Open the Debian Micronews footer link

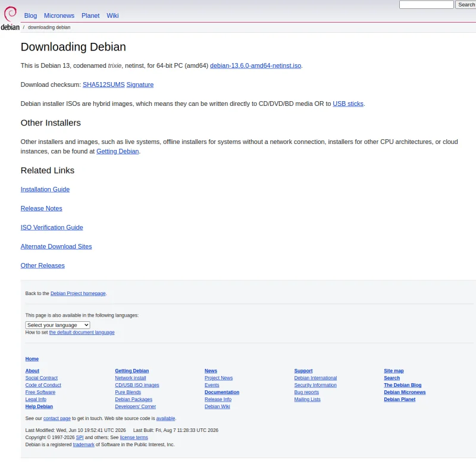[x=405, y=392]
